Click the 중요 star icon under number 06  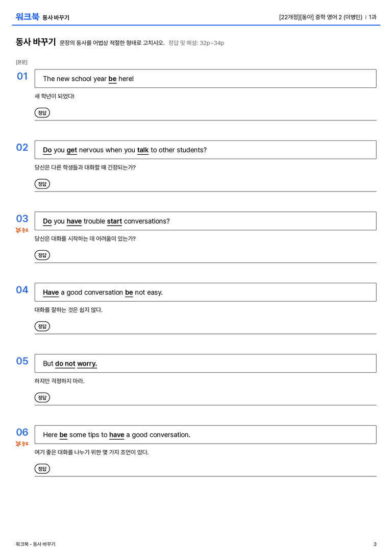point(22,444)
